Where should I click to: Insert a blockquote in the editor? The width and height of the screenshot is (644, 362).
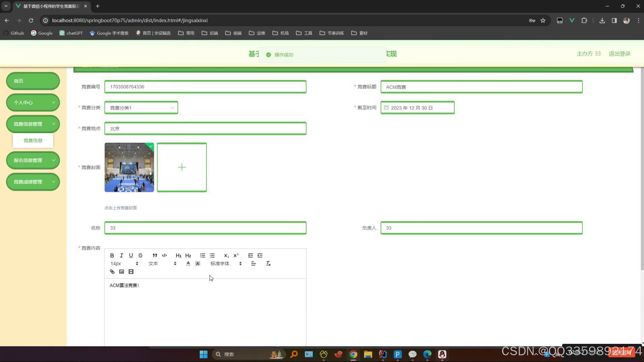[x=155, y=255]
